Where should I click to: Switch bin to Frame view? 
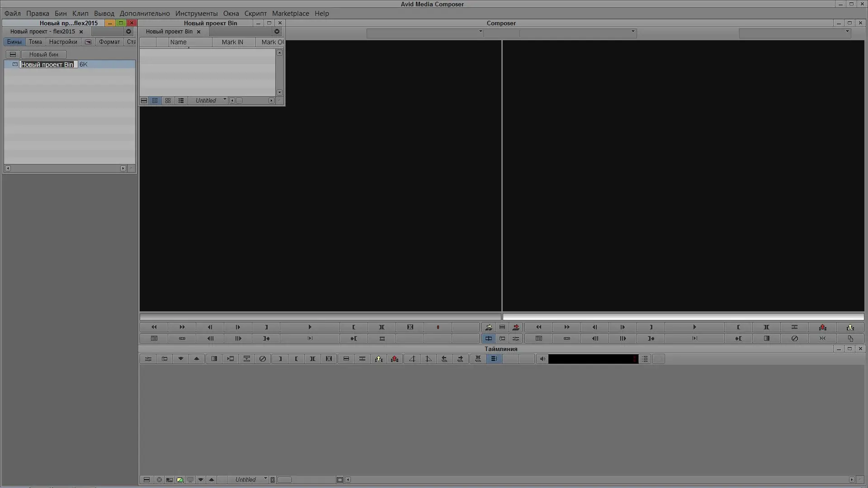click(x=168, y=101)
